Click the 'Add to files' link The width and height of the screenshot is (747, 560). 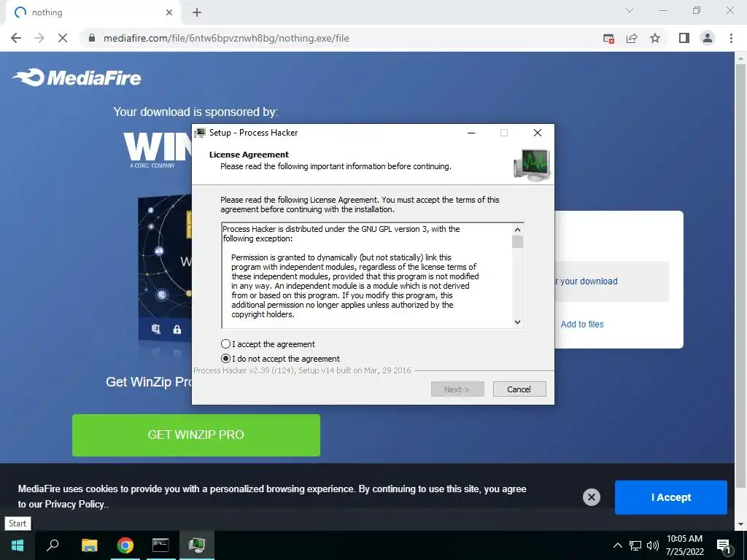tap(581, 324)
